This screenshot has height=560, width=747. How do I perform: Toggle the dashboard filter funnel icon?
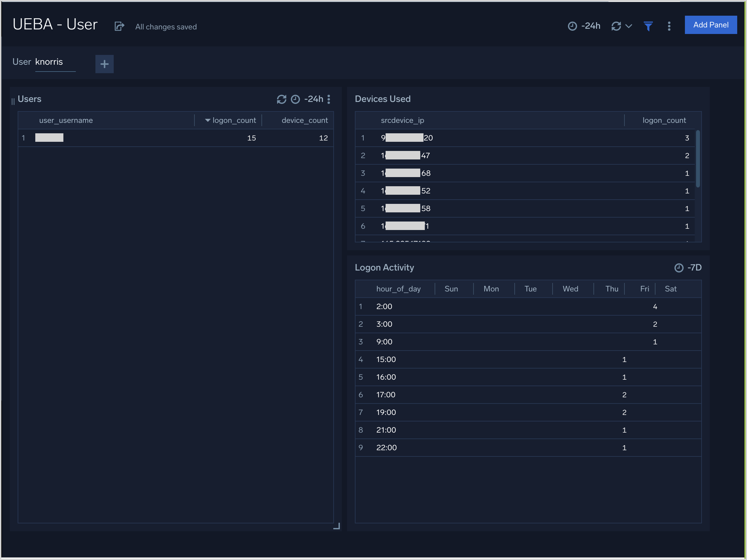(x=648, y=26)
